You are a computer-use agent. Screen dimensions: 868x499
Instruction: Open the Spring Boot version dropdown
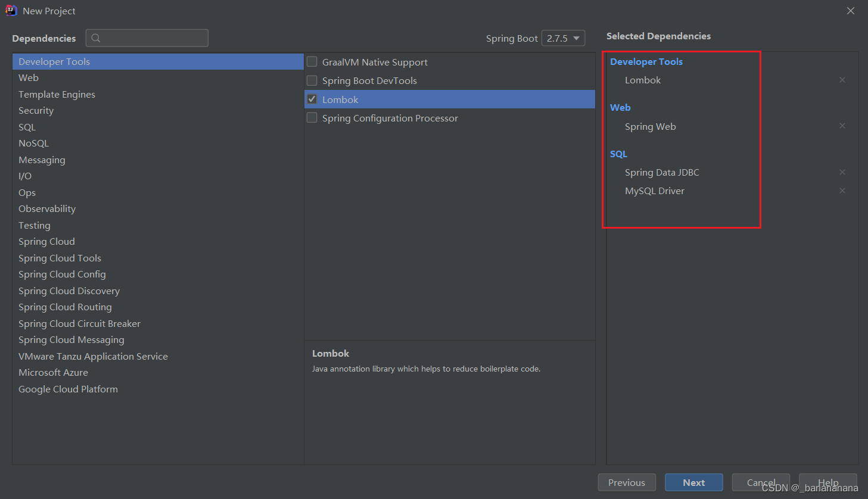click(x=563, y=38)
